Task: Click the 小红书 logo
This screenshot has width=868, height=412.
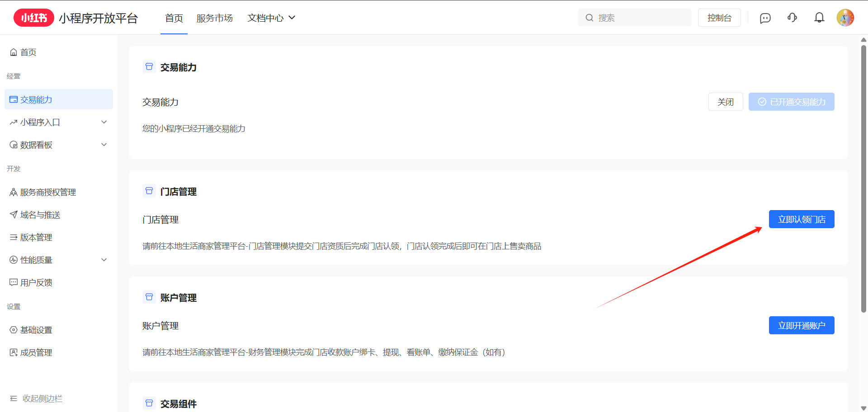Action: 34,18
